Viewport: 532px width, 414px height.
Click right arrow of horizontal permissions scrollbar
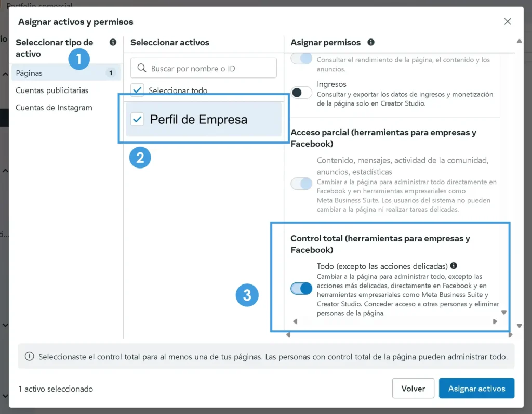(x=510, y=335)
